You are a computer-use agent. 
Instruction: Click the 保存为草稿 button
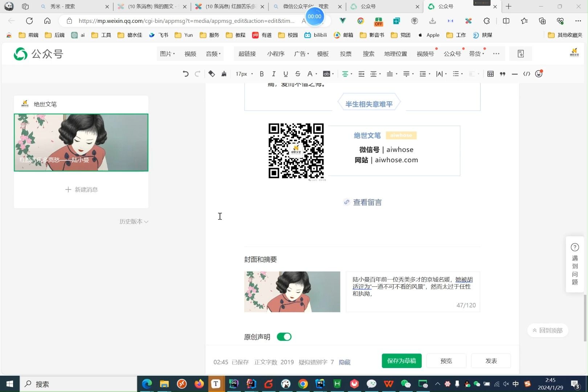[402, 361]
